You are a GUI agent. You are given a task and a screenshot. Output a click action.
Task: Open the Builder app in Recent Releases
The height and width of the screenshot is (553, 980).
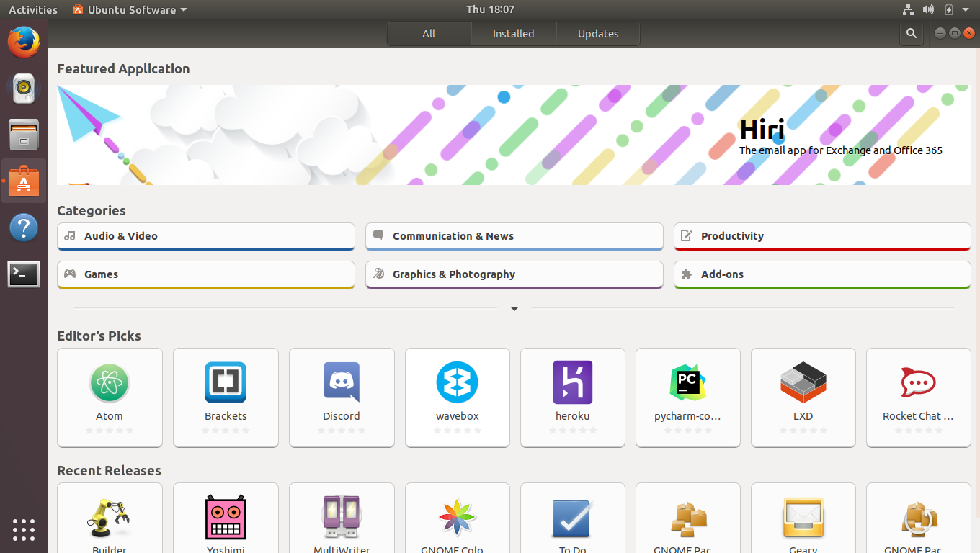[110, 518]
